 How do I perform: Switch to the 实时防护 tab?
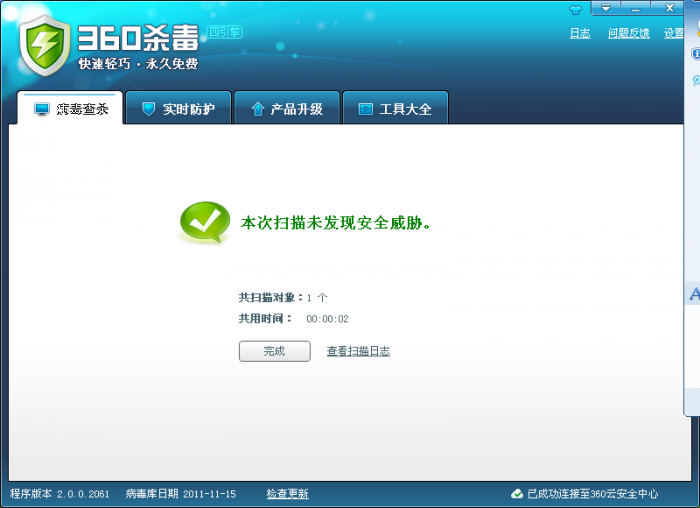[179, 108]
